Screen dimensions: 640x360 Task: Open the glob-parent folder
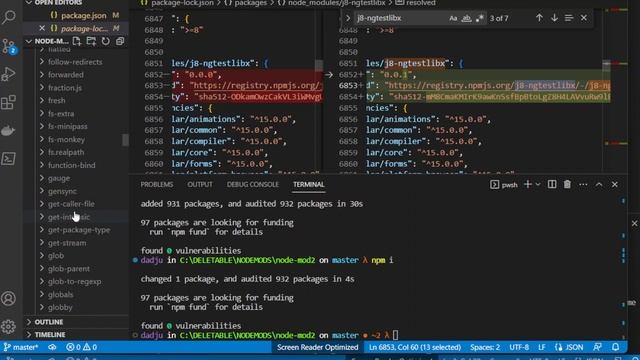(x=69, y=269)
